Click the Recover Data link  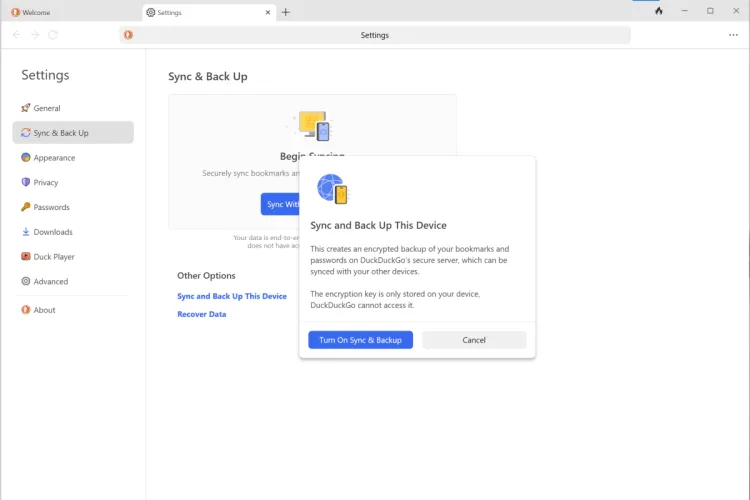pos(202,314)
